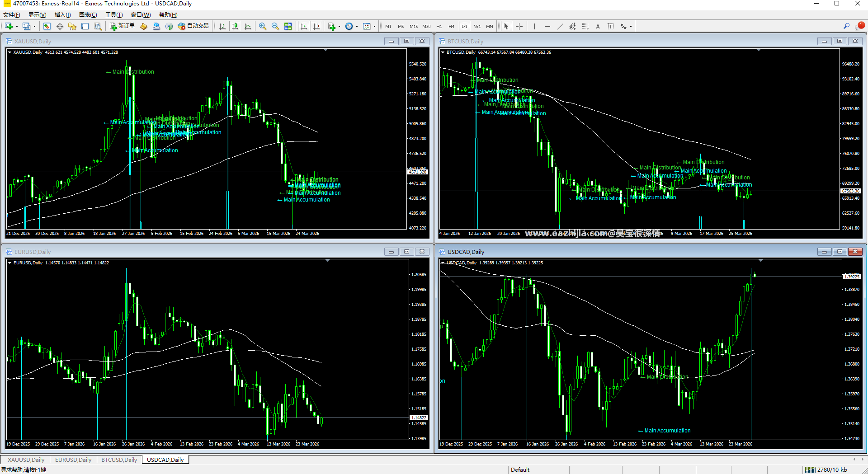Toggle Chart Shift button

316,26
